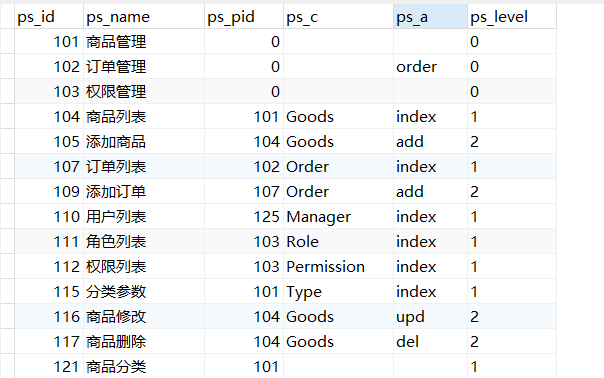
Task: Click the name cell 订单列表
Action: point(144,167)
